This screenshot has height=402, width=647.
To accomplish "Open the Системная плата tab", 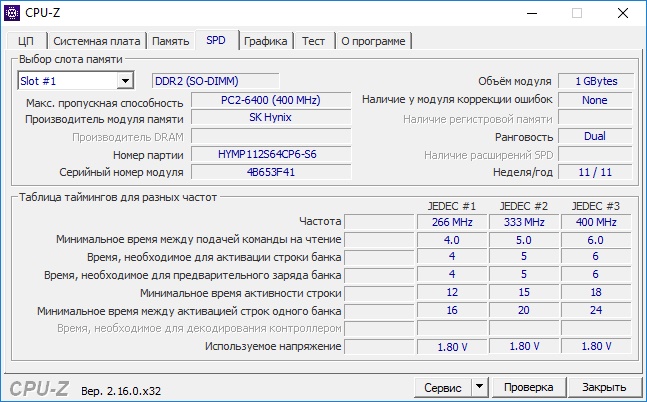I will (x=97, y=41).
